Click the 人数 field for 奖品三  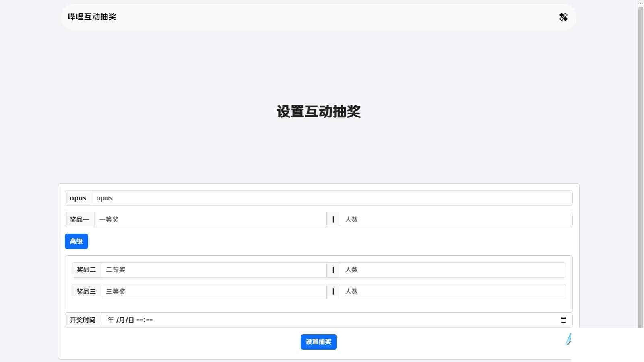click(453, 292)
